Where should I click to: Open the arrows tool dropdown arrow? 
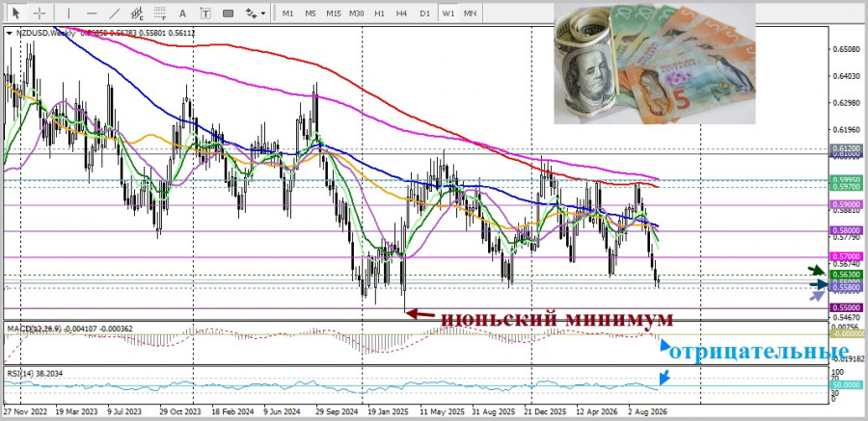pos(263,13)
